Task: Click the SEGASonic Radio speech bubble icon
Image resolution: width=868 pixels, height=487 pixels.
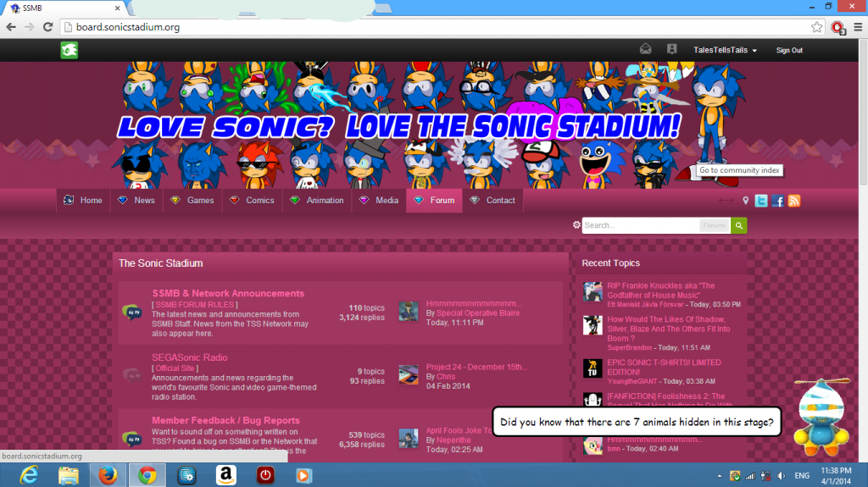Action: click(131, 376)
